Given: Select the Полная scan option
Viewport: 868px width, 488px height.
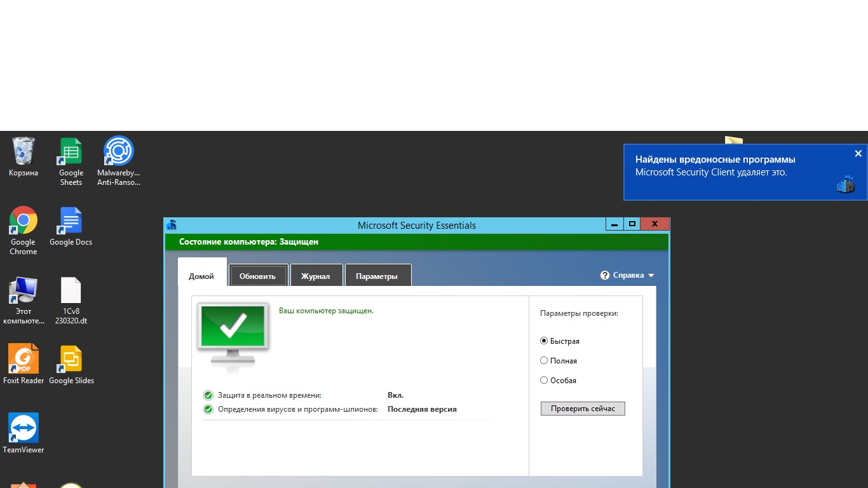Looking at the screenshot, I should [559, 361].
